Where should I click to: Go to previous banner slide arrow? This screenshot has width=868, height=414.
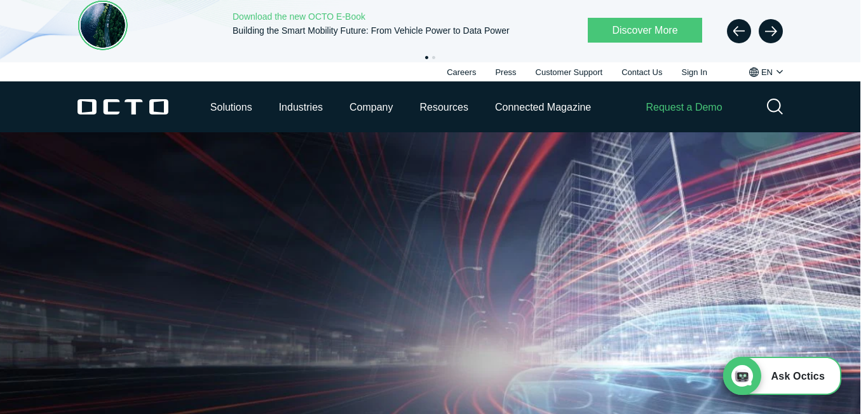(739, 31)
